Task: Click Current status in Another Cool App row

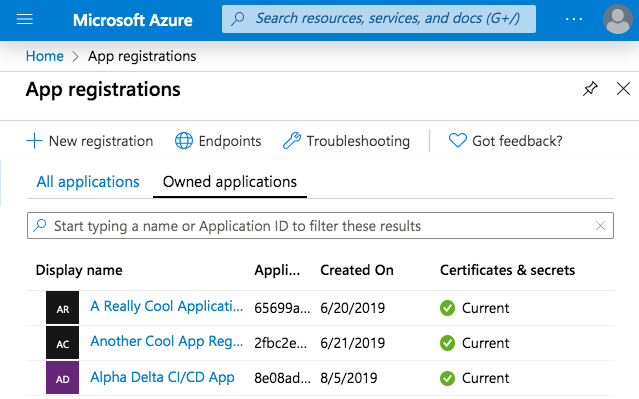Action: [x=485, y=343]
